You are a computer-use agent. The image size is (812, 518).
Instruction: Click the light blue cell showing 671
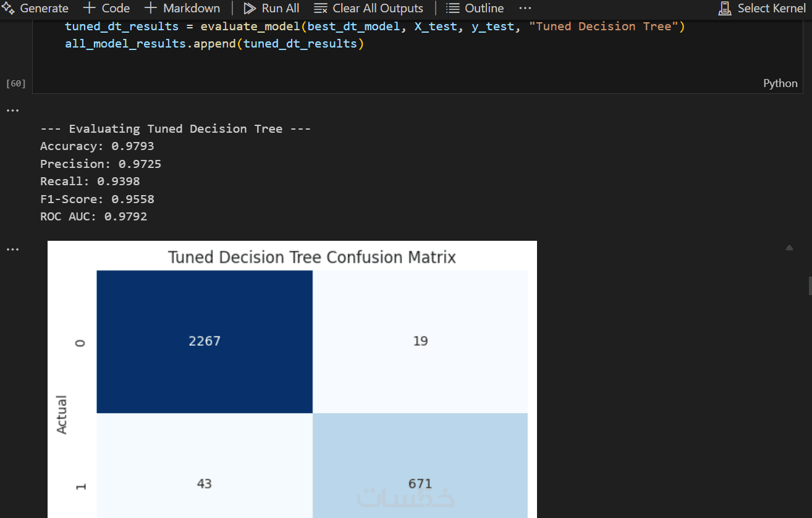(420, 483)
